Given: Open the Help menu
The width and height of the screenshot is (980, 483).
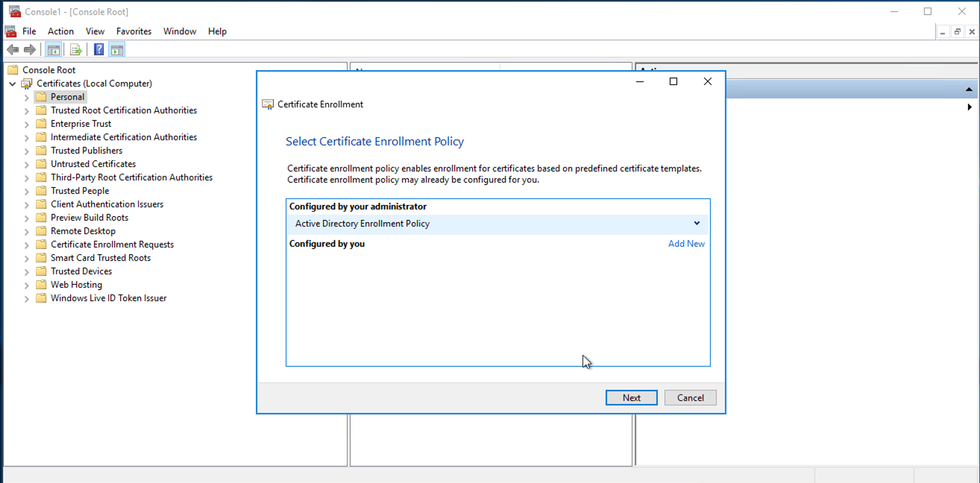Looking at the screenshot, I should tap(217, 31).
